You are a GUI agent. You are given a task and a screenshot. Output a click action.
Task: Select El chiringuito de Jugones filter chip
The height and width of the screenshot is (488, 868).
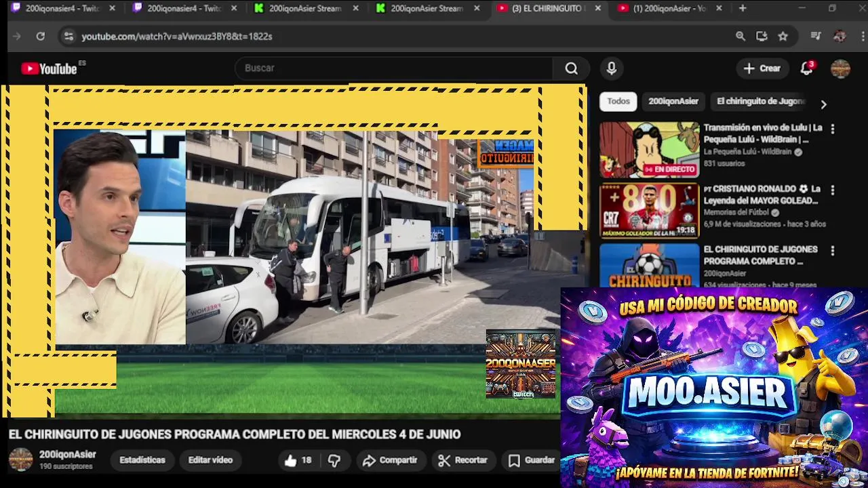point(760,101)
